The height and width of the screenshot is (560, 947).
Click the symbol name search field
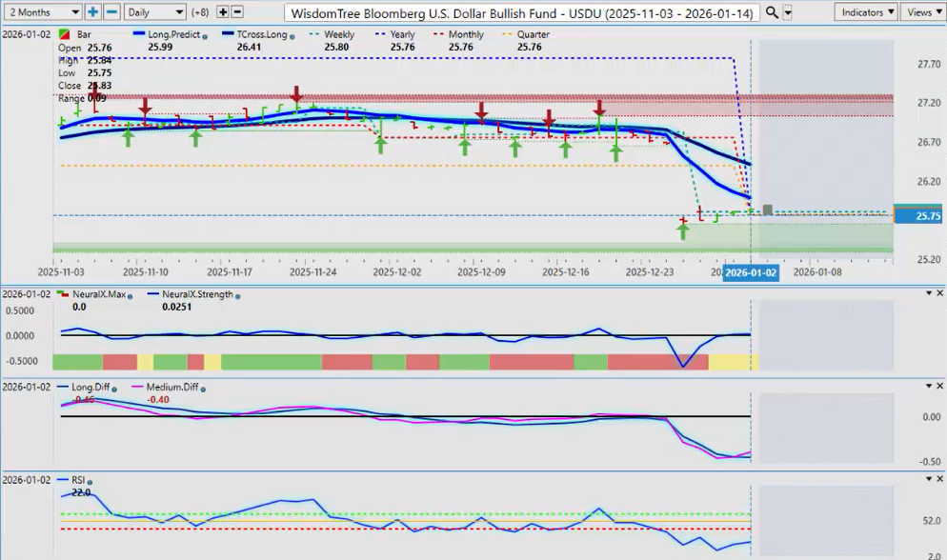point(522,12)
